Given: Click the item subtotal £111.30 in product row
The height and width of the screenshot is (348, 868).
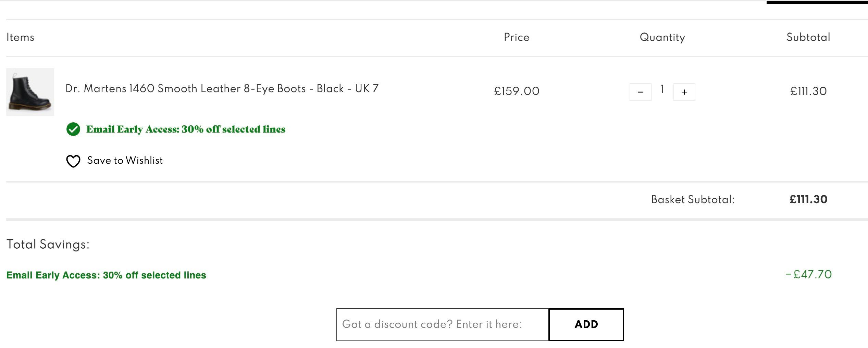Looking at the screenshot, I should click(808, 91).
